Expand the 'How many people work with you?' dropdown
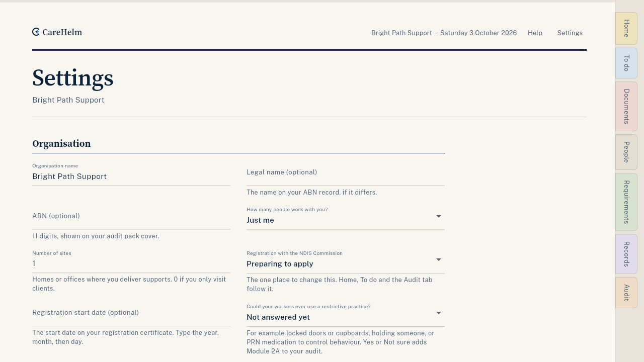Viewport: 644px width, 362px height. [346, 217]
